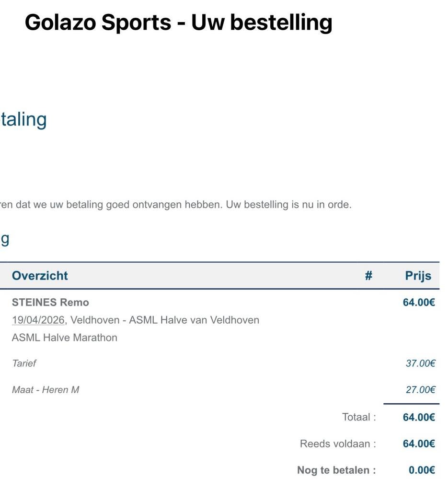Click "Veldhoven - ASML Halve van Veldhoven" text
Viewport: 448px width, 491px height.
click(x=165, y=320)
